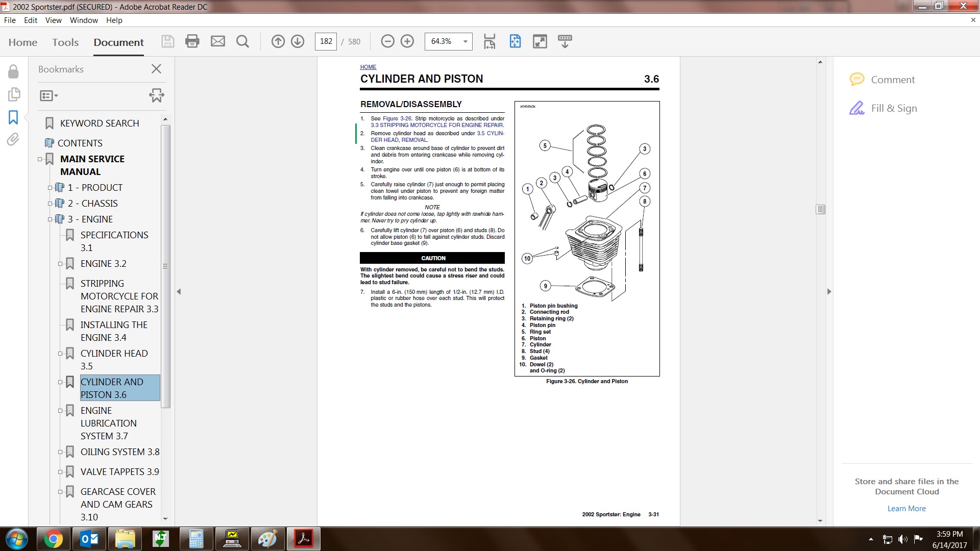Click the page number input field
The height and width of the screenshot is (551, 980).
pos(326,41)
